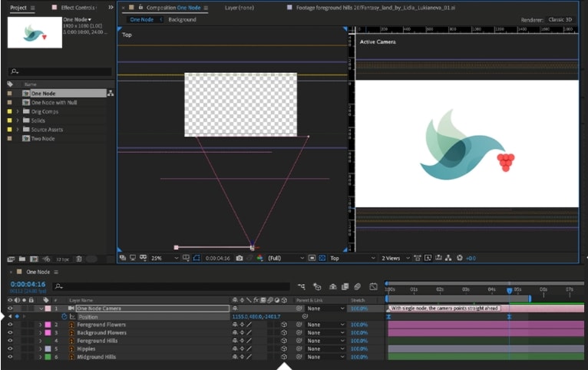This screenshot has height=370, width=588.
Task: Open the Top 3D view dropdown
Action: tap(352, 258)
